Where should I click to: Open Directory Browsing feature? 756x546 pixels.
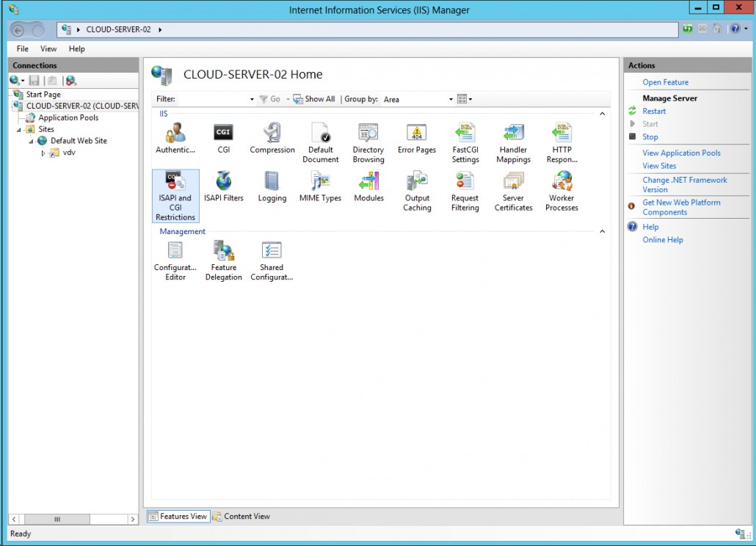click(x=368, y=142)
